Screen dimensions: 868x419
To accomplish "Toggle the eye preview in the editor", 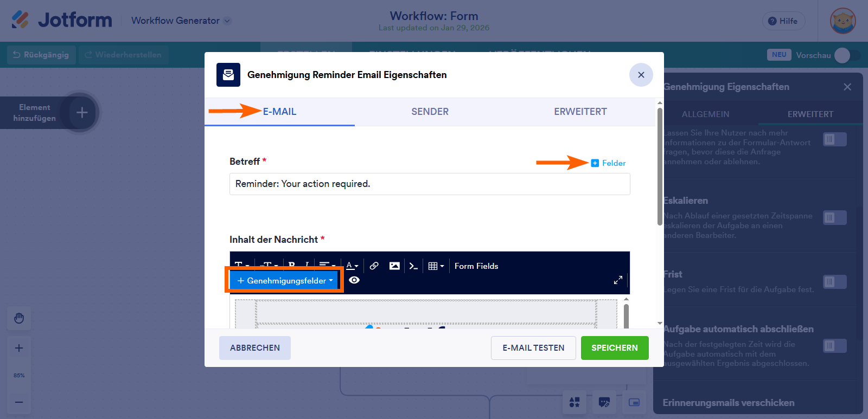I will coord(354,280).
